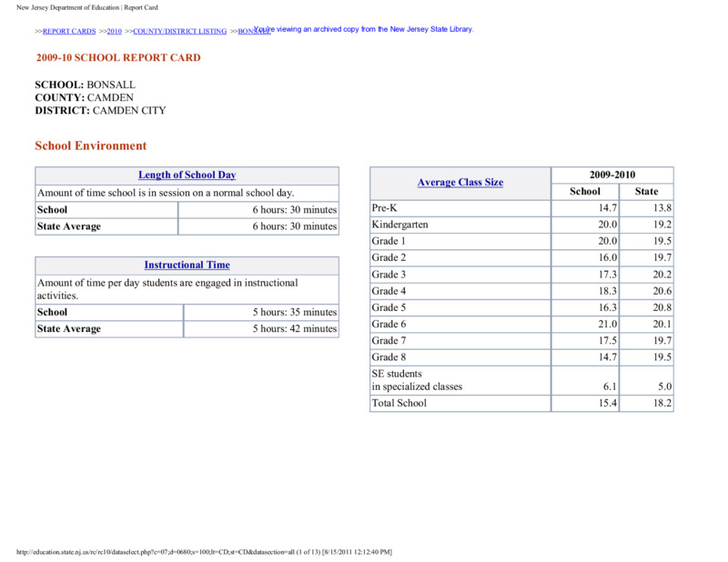Select the State column header in class size table
The image size is (728, 562).
click(646, 192)
